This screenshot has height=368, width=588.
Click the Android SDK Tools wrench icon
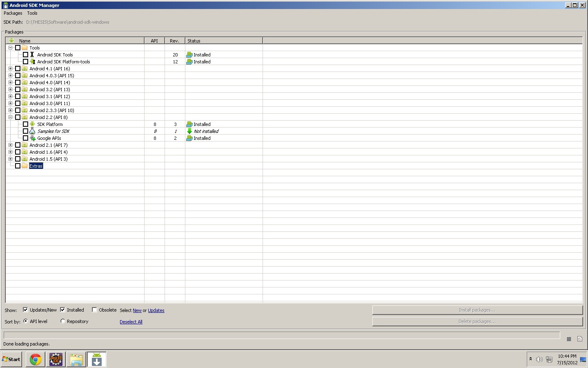(x=32, y=54)
